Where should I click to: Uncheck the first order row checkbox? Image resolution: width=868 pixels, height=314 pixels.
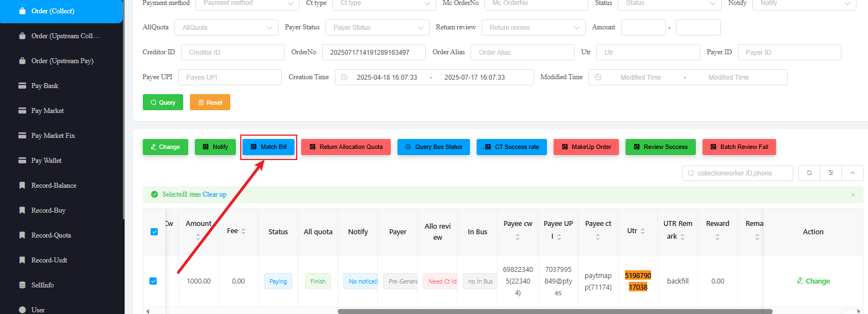click(x=153, y=281)
